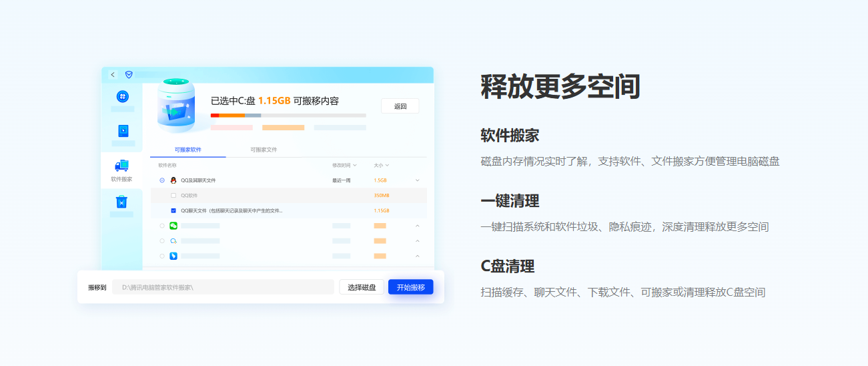This screenshot has width=868, height=366.
Task: Click the shield logo in the title bar
Action: (x=129, y=75)
